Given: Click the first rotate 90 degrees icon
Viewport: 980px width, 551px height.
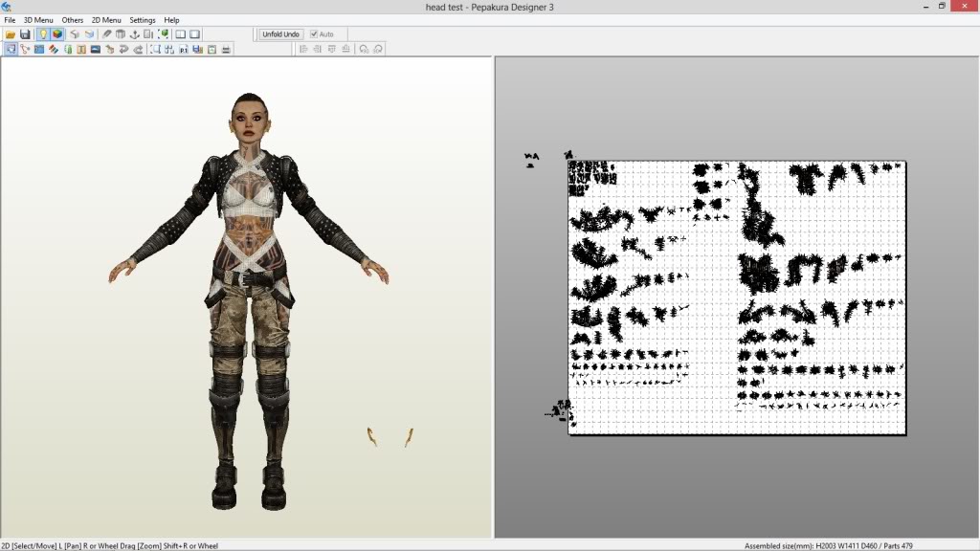Looking at the screenshot, I should tap(364, 49).
